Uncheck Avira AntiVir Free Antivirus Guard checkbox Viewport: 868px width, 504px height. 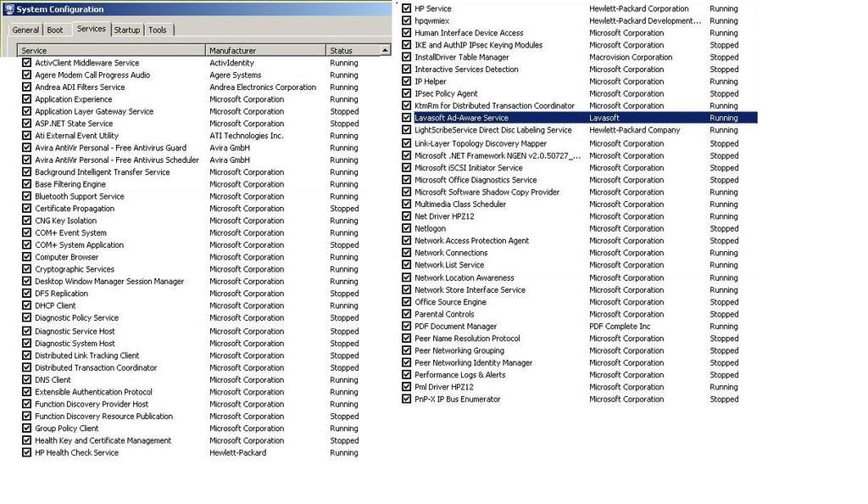click(26, 148)
